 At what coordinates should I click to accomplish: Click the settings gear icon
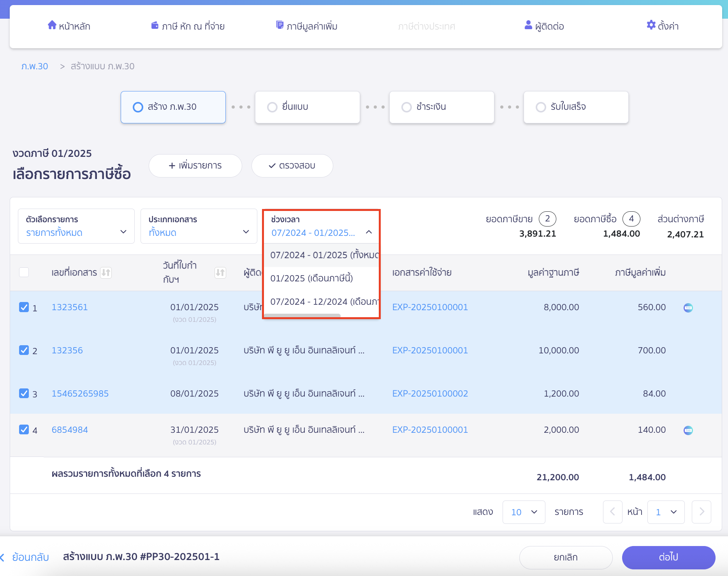(x=651, y=25)
